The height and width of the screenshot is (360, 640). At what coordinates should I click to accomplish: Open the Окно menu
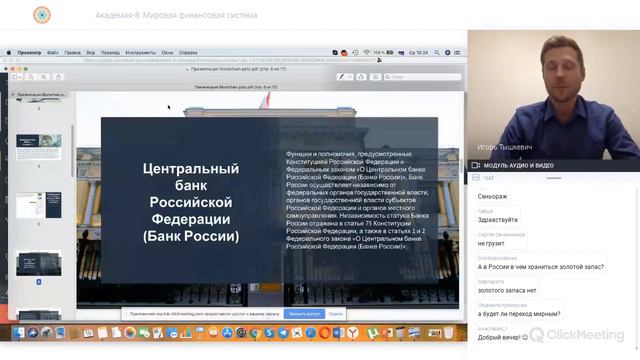[x=167, y=53]
